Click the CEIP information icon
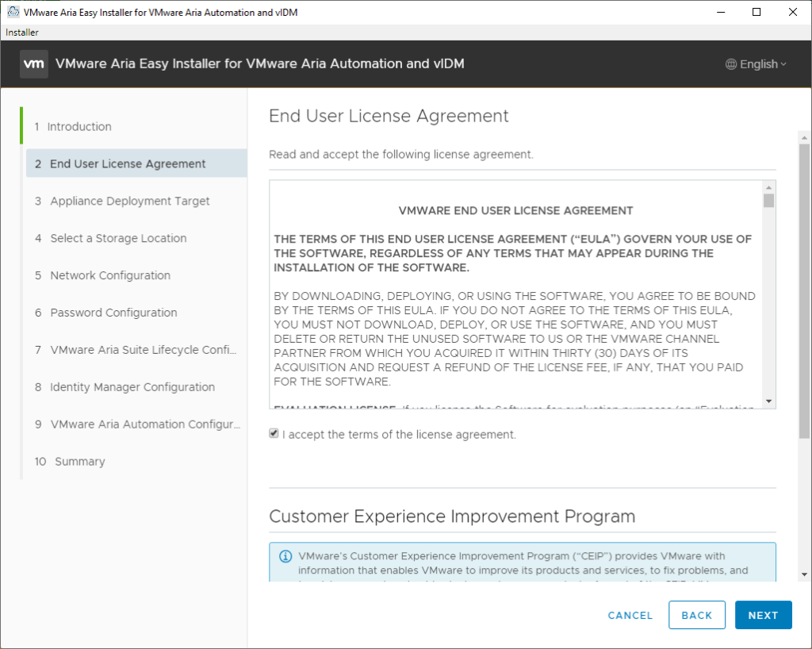The height and width of the screenshot is (649, 812). point(285,556)
